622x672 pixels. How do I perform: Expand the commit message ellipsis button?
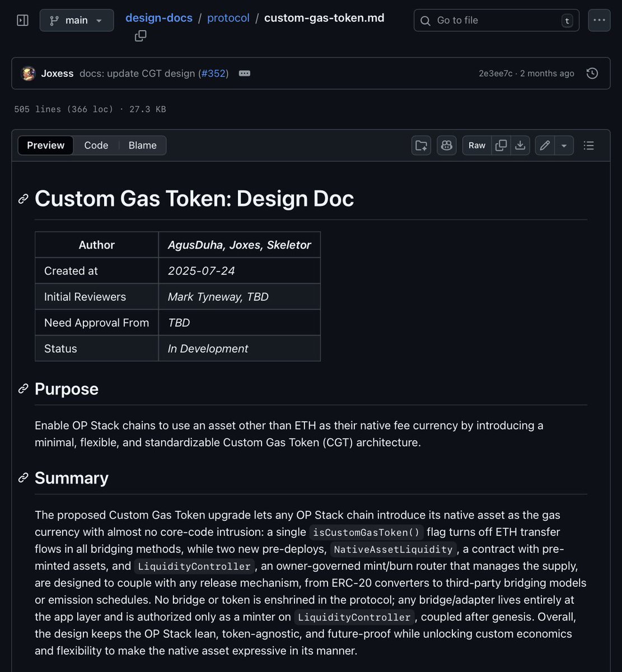pyautogui.click(x=244, y=73)
